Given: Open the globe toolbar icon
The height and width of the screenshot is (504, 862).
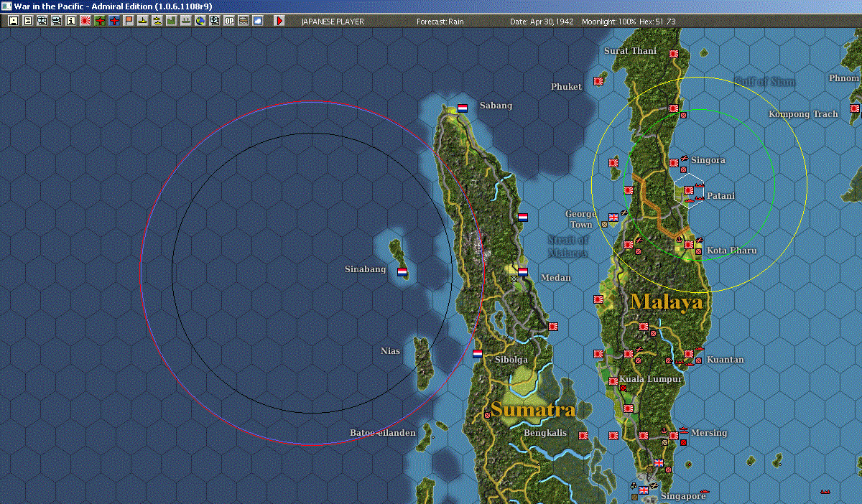Looking at the screenshot, I should tap(200, 21).
